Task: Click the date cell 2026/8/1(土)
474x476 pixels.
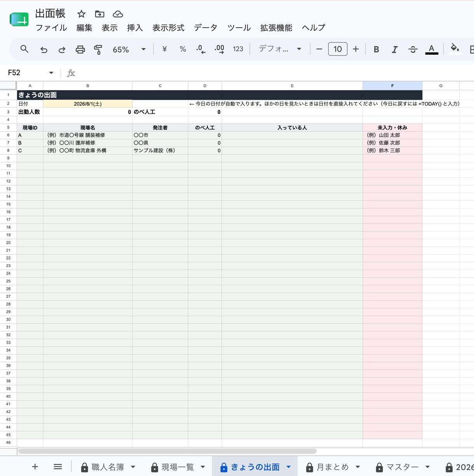Action: pos(88,104)
